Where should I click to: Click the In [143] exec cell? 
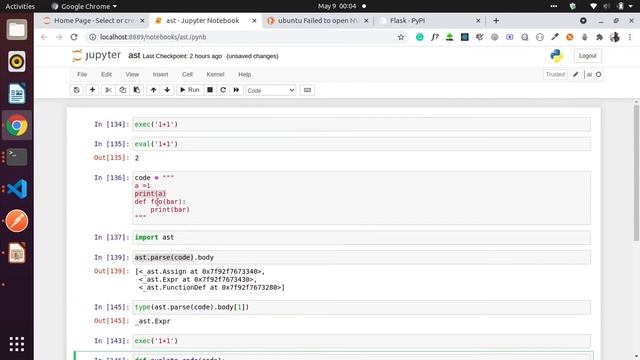point(361,340)
